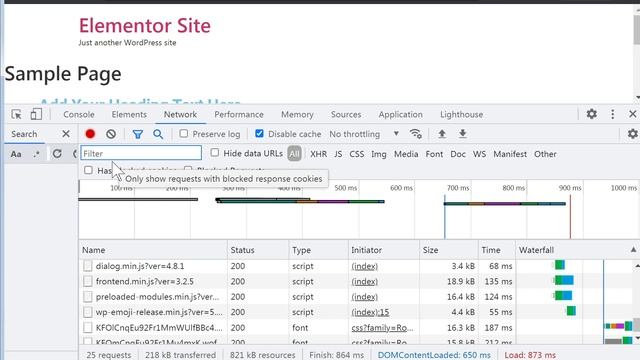Open the Application tab

(x=400, y=114)
